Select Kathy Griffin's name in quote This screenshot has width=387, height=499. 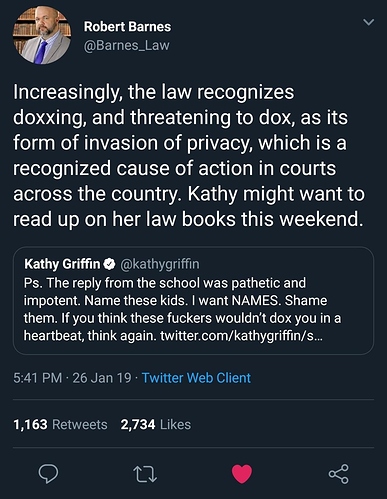pyautogui.click(x=62, y=264)
